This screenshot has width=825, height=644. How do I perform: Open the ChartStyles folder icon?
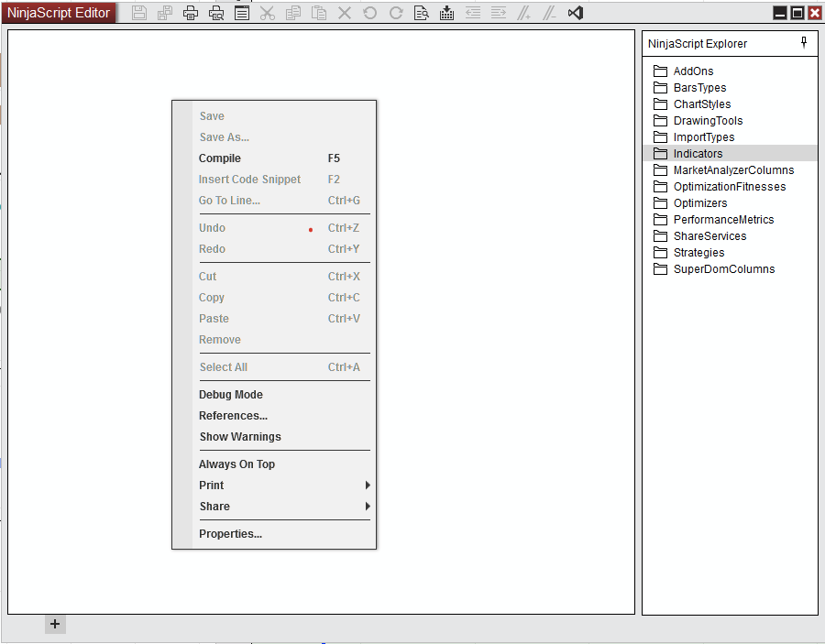click(660, 104)
